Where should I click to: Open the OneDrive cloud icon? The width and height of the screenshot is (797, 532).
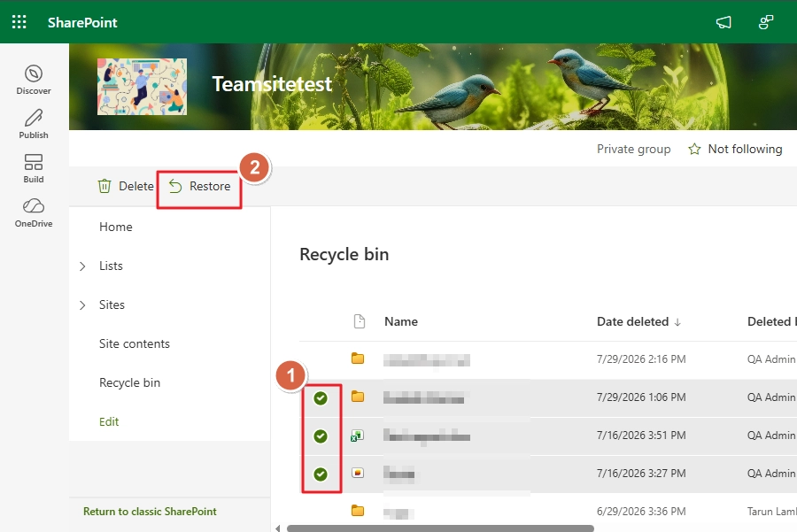coord(34,205)
